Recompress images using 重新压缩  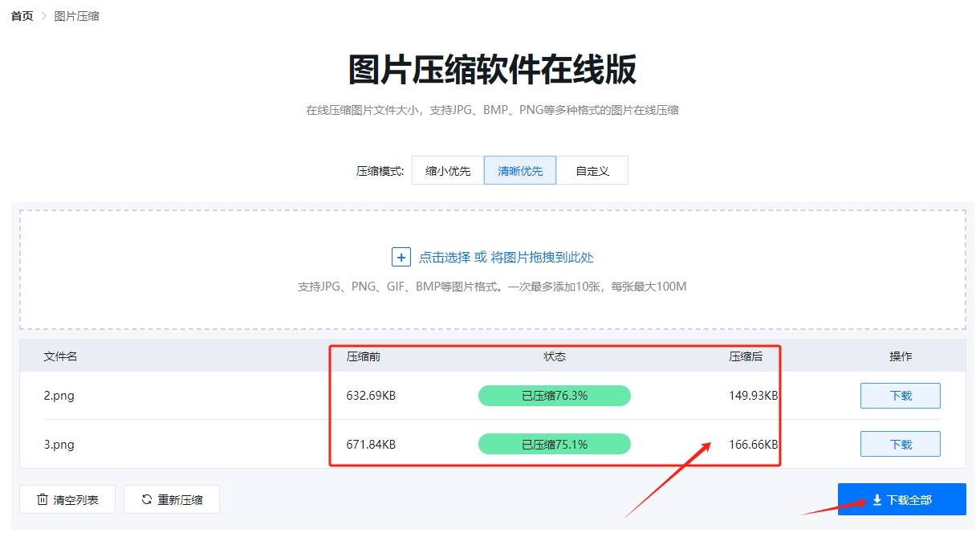(171, 499)
